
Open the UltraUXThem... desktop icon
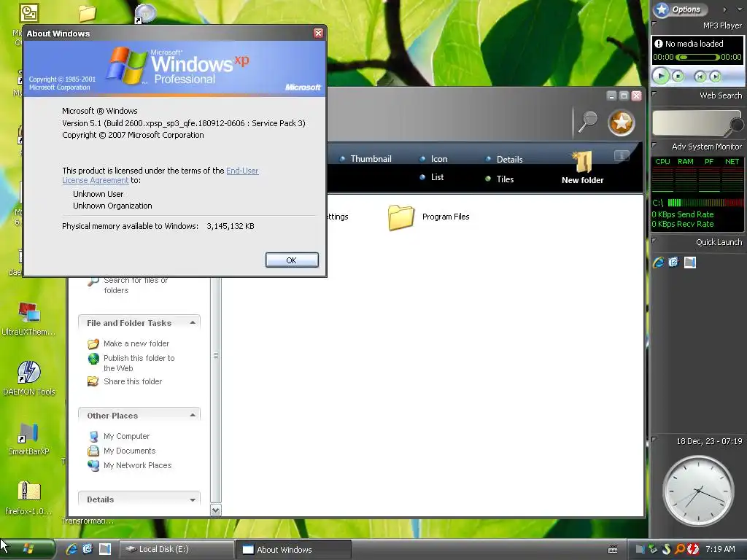coord(28,312)
